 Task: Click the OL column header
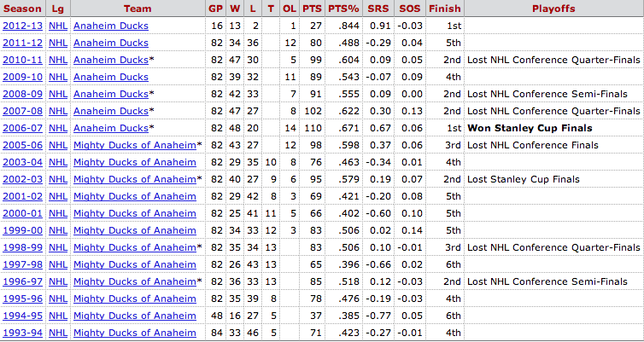pyautogui.click(x=290, y=9)
